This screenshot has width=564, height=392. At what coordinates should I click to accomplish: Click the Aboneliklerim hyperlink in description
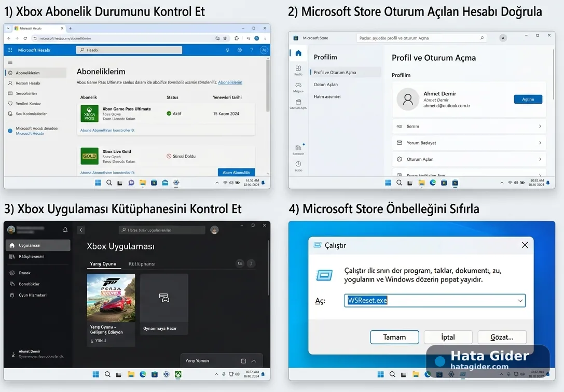pyautogui.click(x=230, y=82)
